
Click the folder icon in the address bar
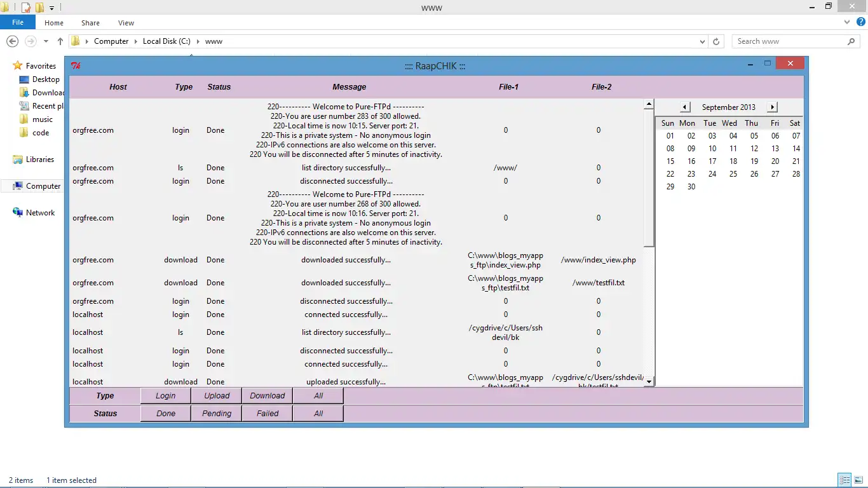pos(76,41)
